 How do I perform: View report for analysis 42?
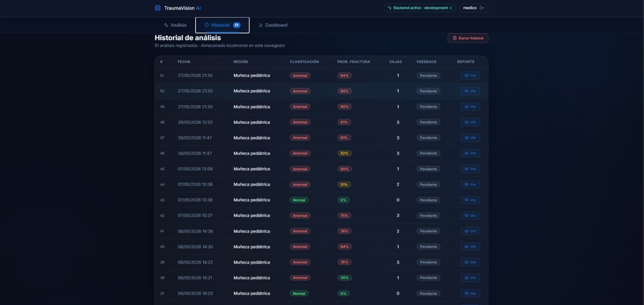[470, 216]
